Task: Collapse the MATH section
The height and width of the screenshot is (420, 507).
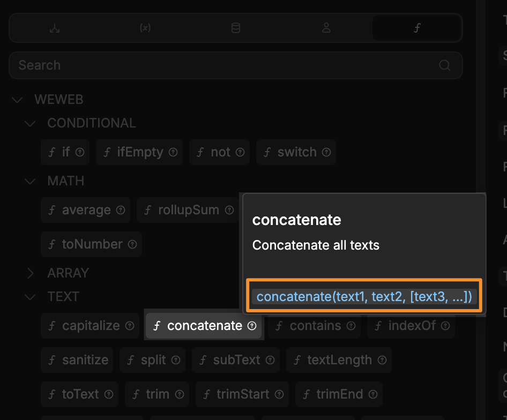Action: [x=30, y=181]
